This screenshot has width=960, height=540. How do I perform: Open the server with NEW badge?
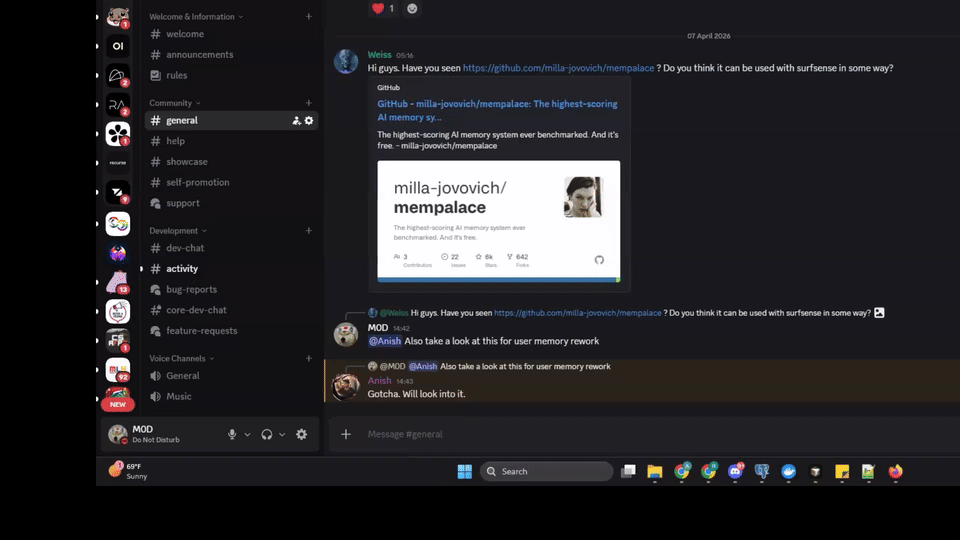click(118, 398)
